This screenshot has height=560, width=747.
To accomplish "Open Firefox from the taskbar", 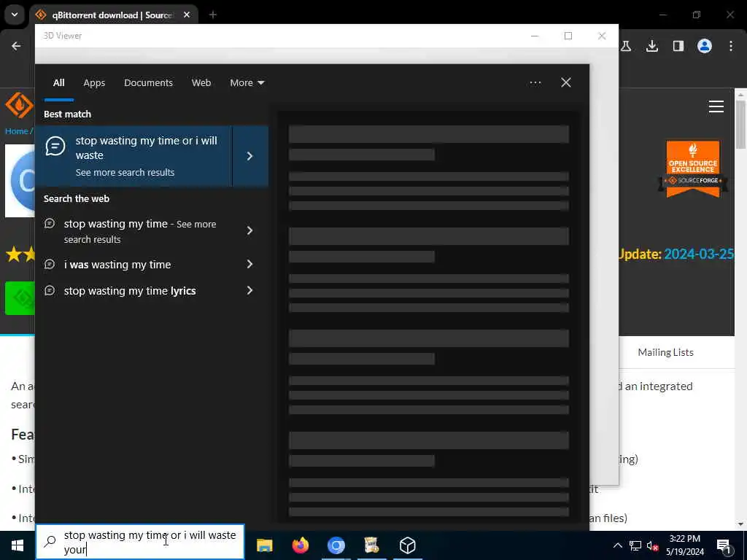I will pos(300,545).
